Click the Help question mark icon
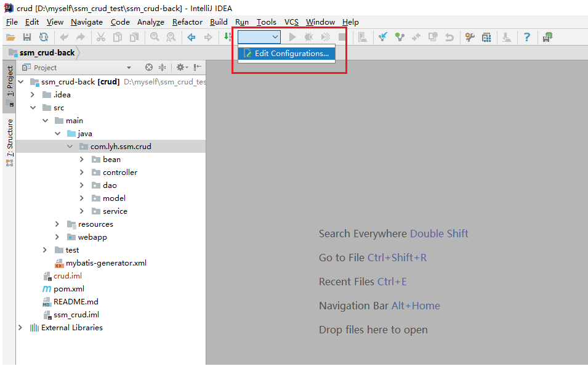The width and height of the screenshot is (588, 374). click(527, 37)
